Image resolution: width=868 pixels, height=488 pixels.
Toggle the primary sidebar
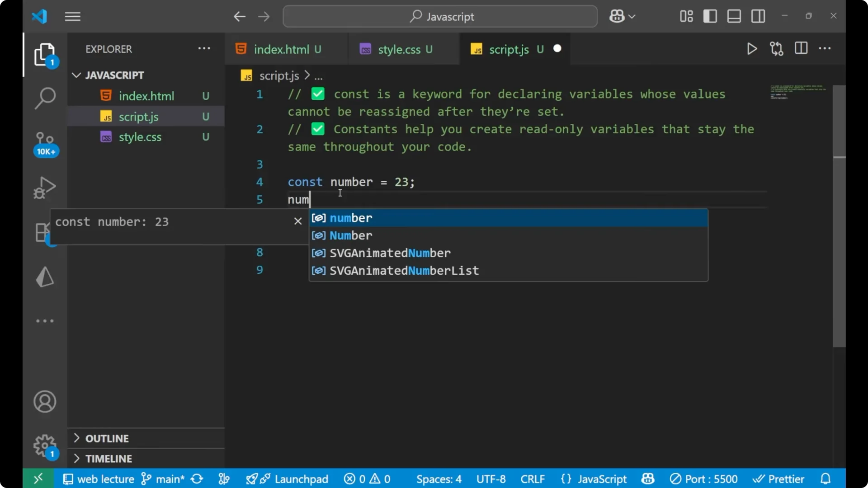pyautogui.click(x=710, y=16)
